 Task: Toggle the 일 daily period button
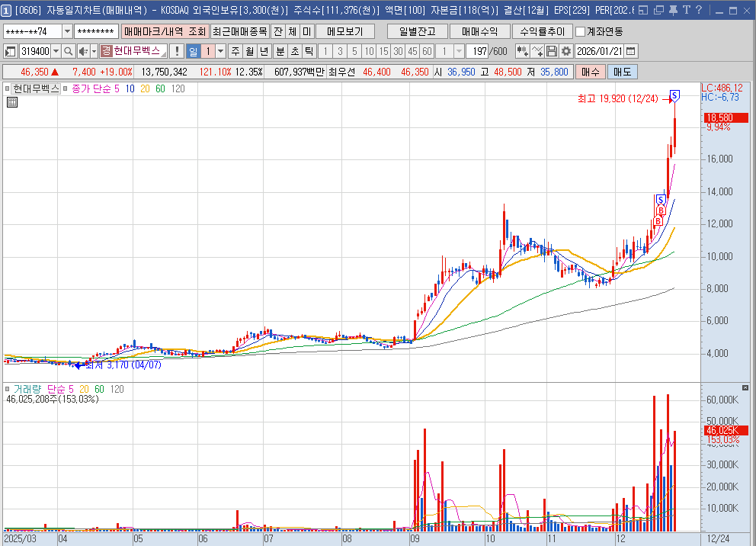pos(193,51)
